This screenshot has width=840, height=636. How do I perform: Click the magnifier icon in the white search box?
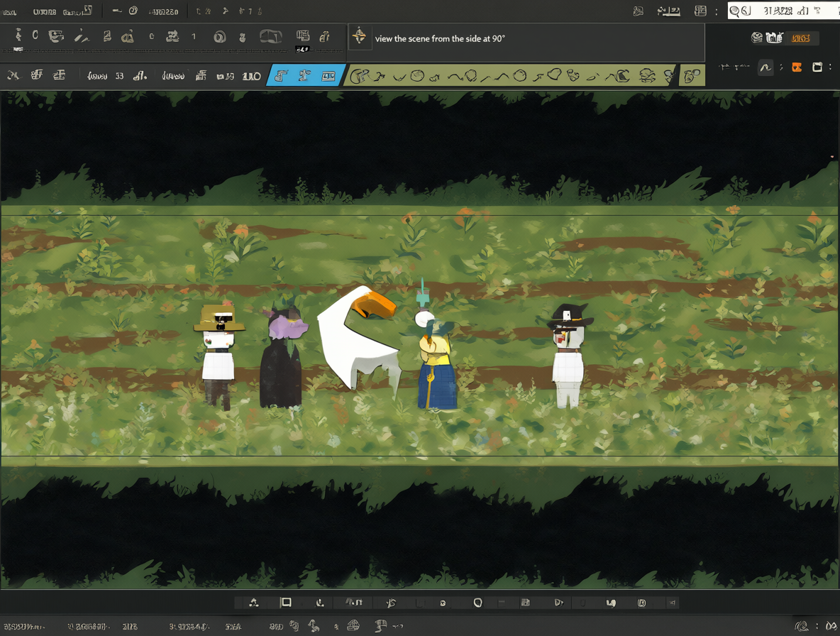click(734, 11)
